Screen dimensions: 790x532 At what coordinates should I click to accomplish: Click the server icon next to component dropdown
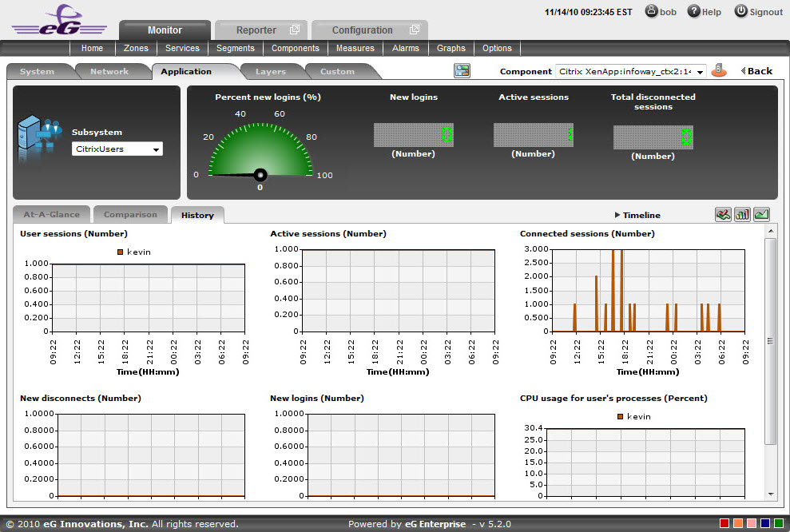pos(719,70)
